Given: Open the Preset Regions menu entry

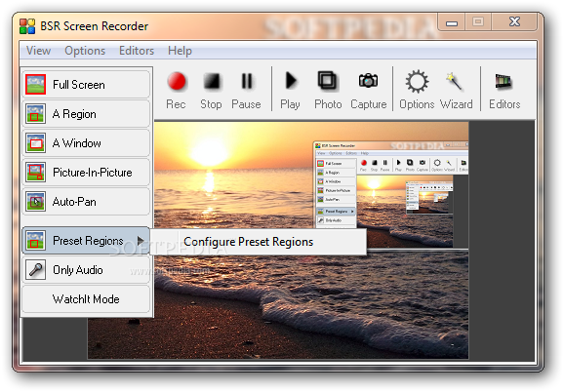Looking at the screenshot, I should (86, 241).
